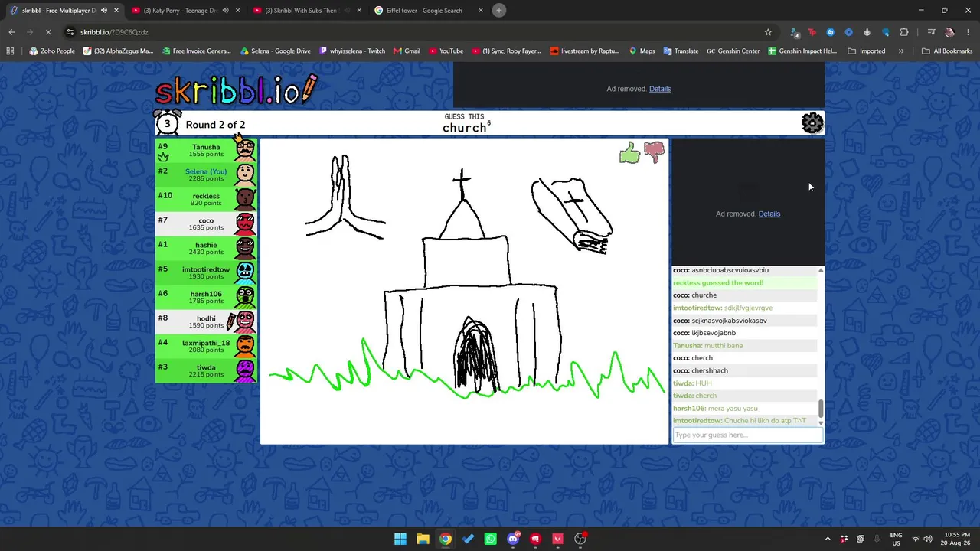Open Details link in side ad panel

(x=769, y=214)
